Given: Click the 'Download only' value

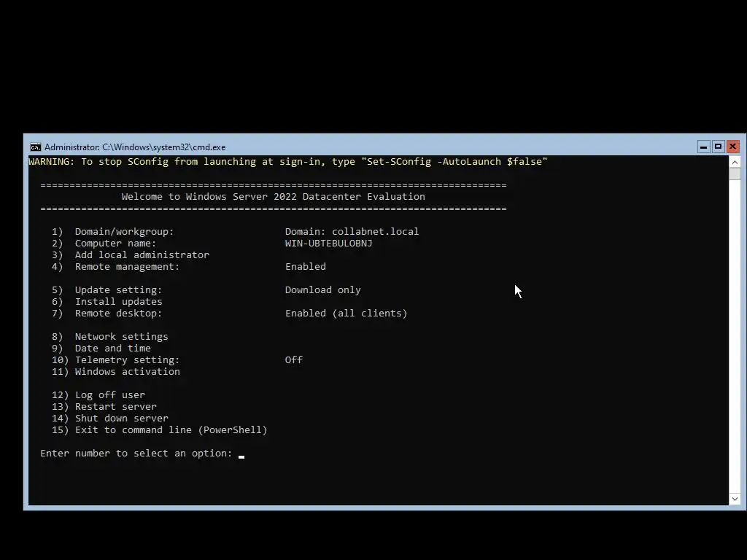Looking at the screenshot, I should 322,290.
